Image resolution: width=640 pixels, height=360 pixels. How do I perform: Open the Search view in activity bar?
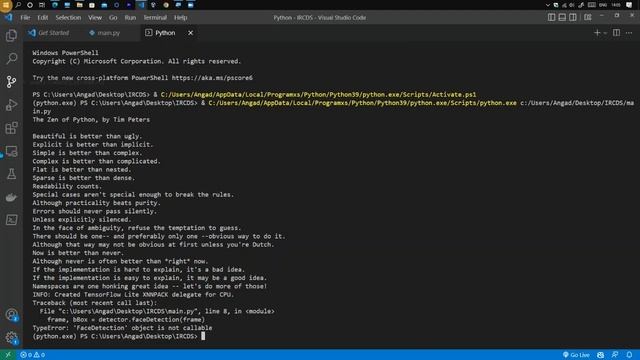11,58
